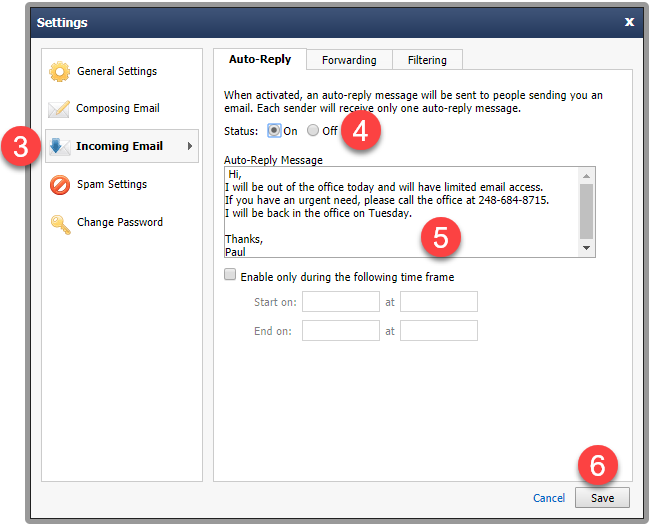
Task: Click the Start on date field
Action: (x=341, y=302)
